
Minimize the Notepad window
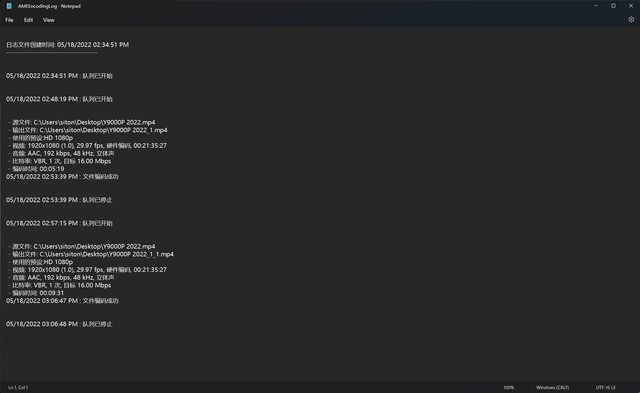pyautogui.click(x=596, y=6)
